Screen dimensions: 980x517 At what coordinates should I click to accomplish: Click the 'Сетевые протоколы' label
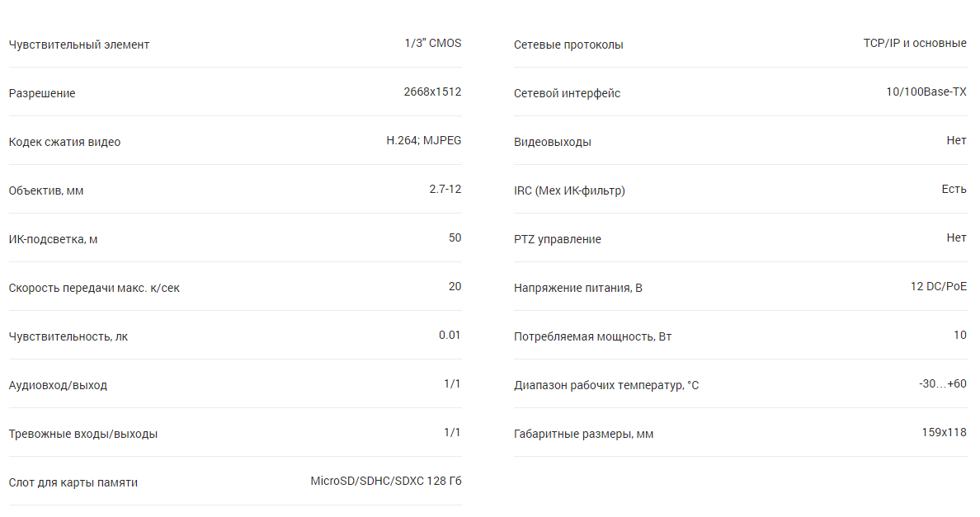coord(568,45)
